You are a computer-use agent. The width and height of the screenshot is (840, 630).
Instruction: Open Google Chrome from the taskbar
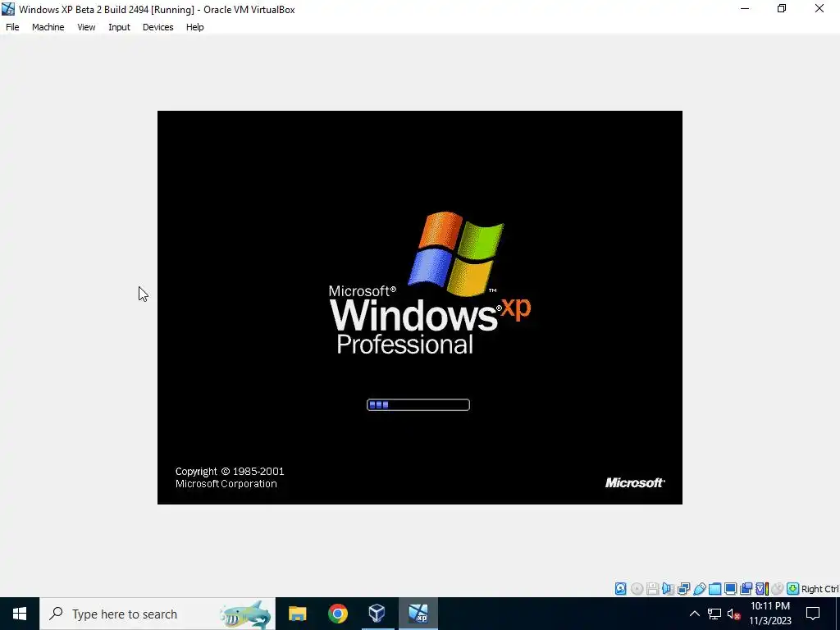(x=337, y=614)
